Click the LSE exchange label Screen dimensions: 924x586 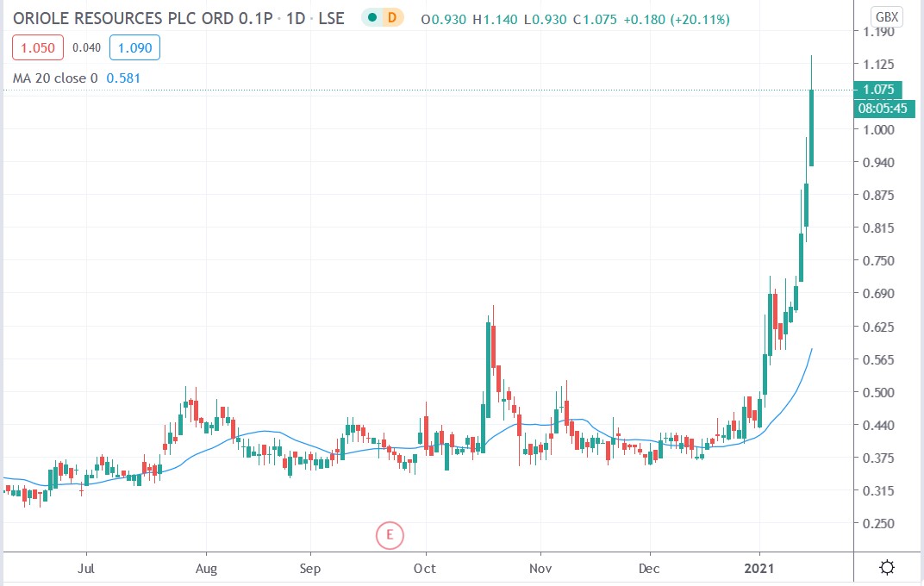[x=332, y=17]
